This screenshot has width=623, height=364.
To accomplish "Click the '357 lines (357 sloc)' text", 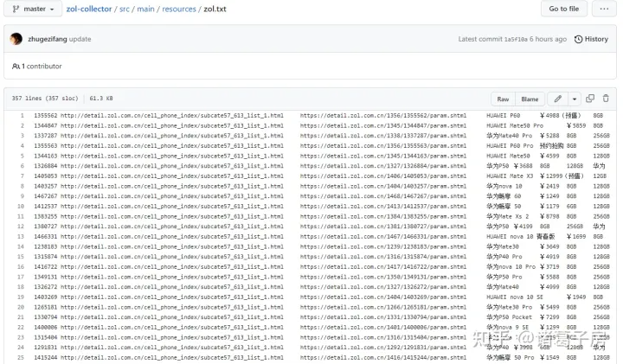I will [x=45, y=98].
